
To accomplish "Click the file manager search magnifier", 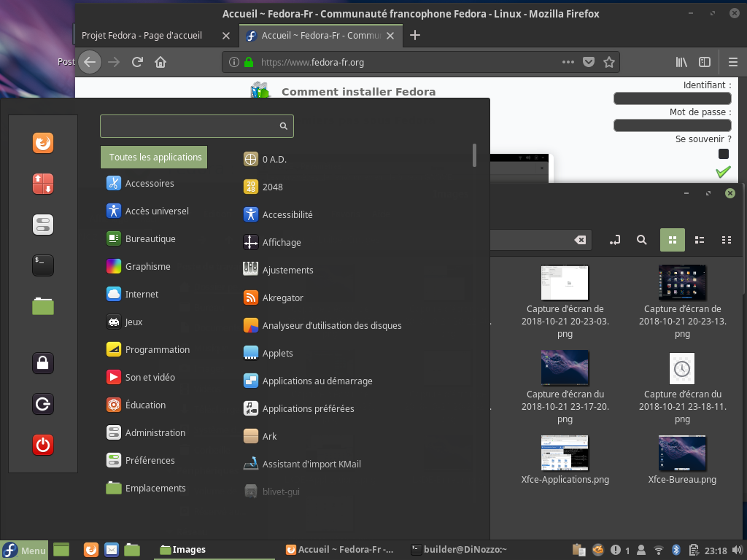I will [x=642, y=239].
